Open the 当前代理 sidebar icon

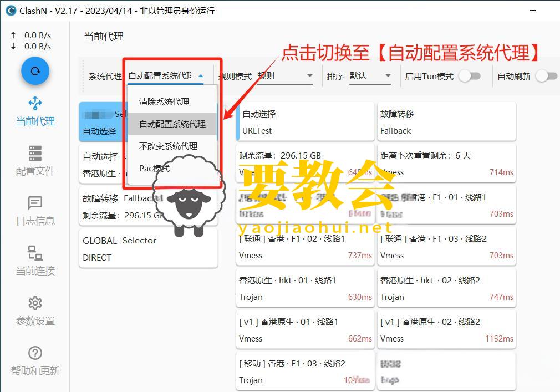tap(35, 103)
